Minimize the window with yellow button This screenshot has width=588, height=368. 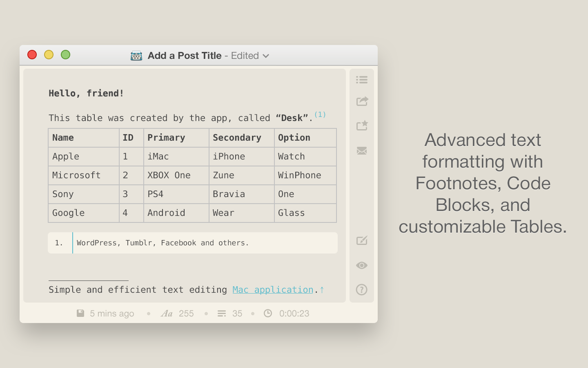[x=49, y=55]
